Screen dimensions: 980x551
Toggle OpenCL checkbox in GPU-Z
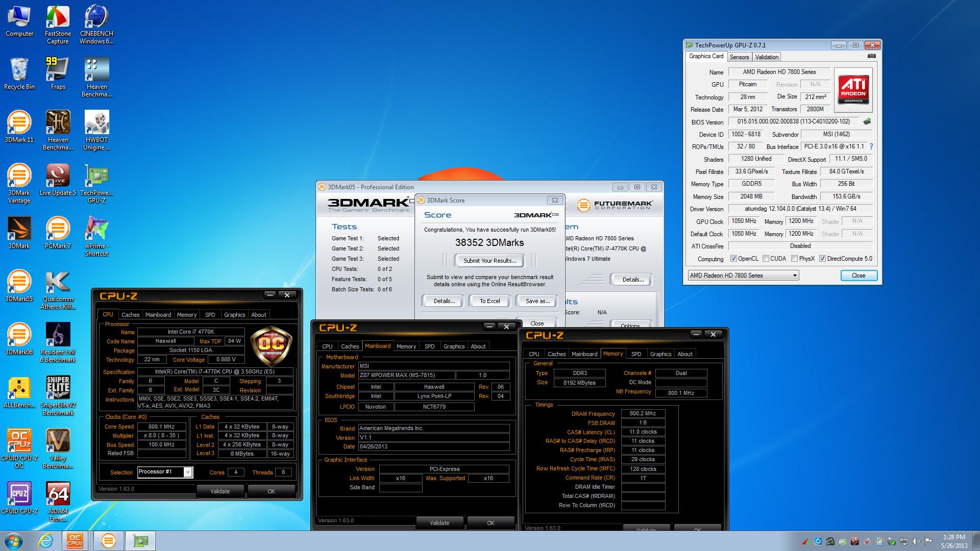pyautogui.click(x=733, y=259)
